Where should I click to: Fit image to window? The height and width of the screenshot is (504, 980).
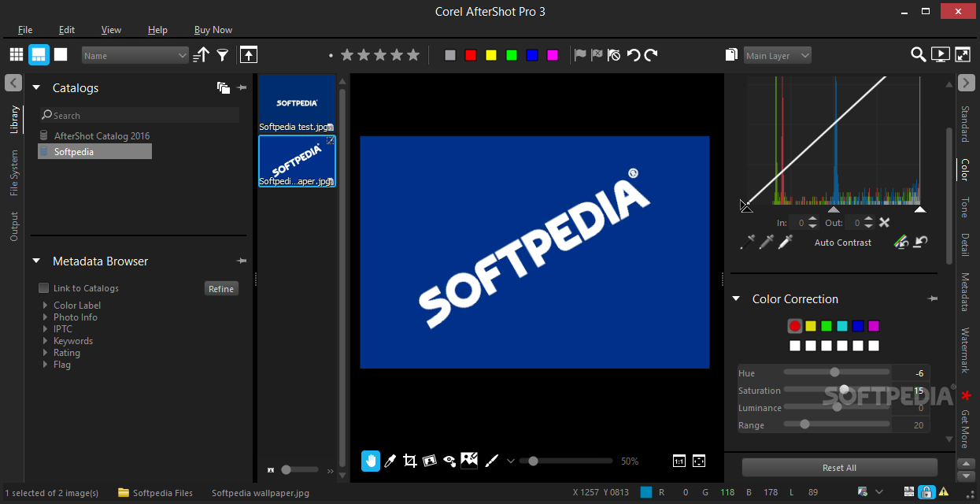pyautogui.click(x=699, y=461)
